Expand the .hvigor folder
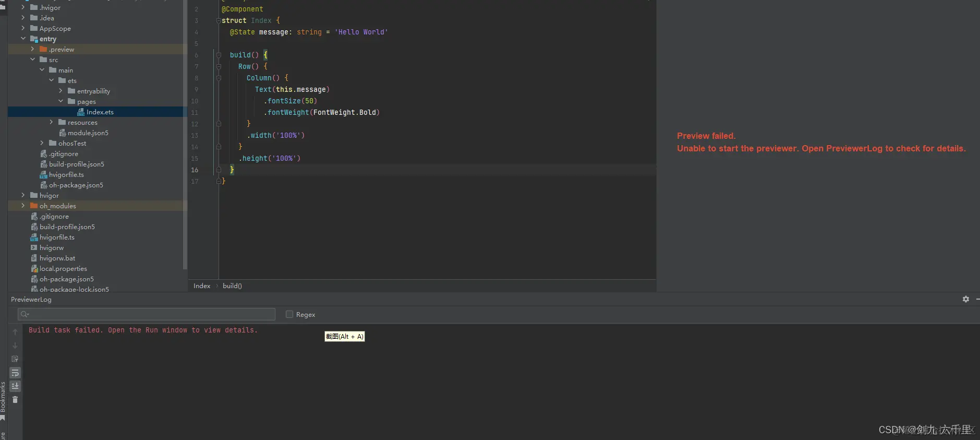The image size is (980, 440). pos(23,7)
